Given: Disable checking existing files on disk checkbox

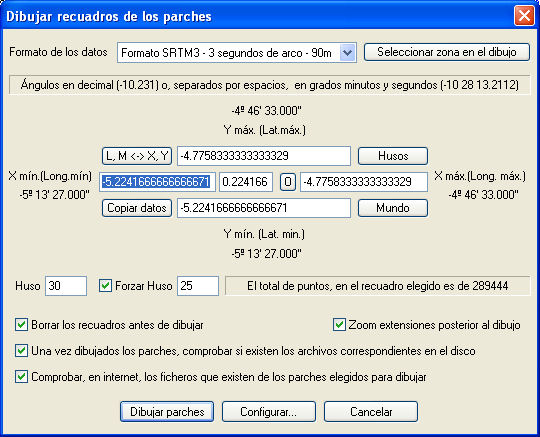Looking at the screenshot, I should (x=21, y=351).
